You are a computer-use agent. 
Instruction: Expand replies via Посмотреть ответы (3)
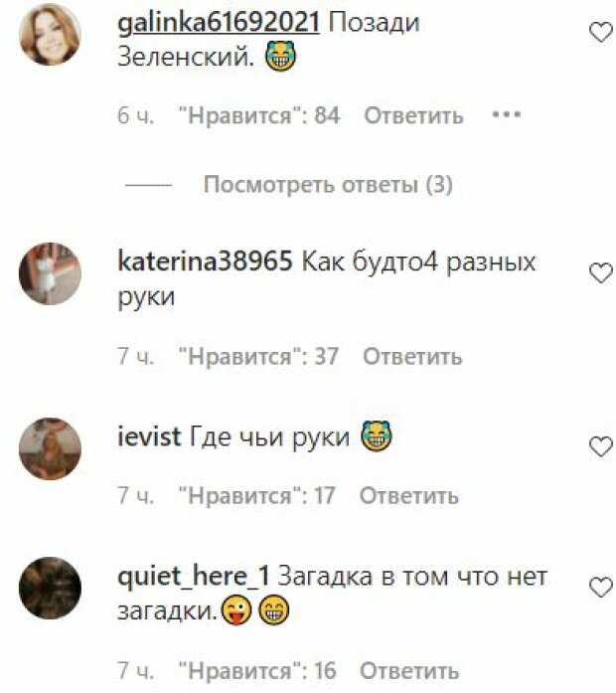328,184
